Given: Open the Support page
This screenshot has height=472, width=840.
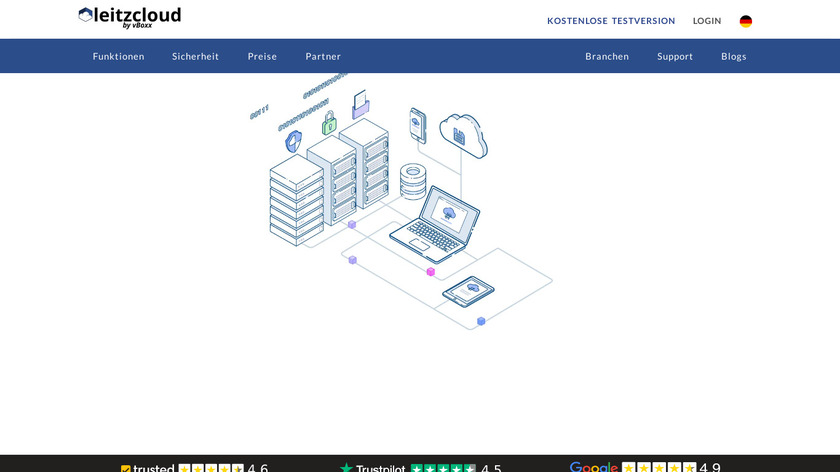Looking at the screenshot, I should coord(675,57).
